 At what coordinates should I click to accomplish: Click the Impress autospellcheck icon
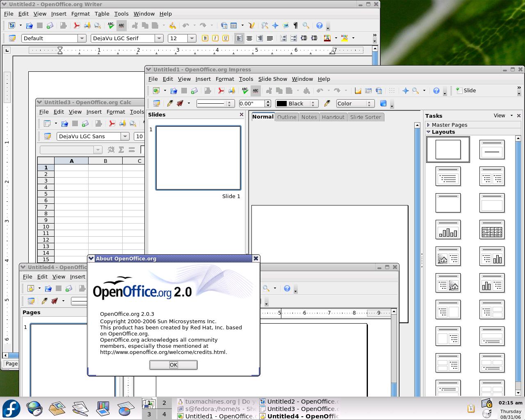[x=256, y=91]
